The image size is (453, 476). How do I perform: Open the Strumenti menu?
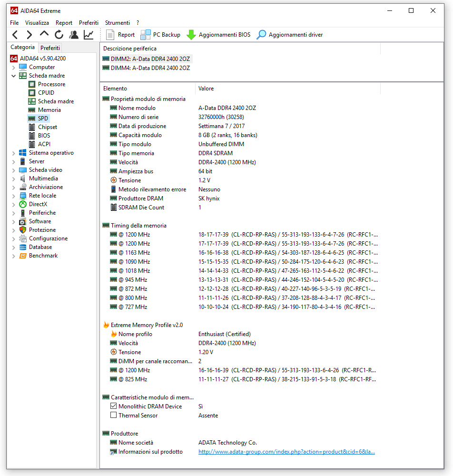pyautogui.click(x=118, y=23)
